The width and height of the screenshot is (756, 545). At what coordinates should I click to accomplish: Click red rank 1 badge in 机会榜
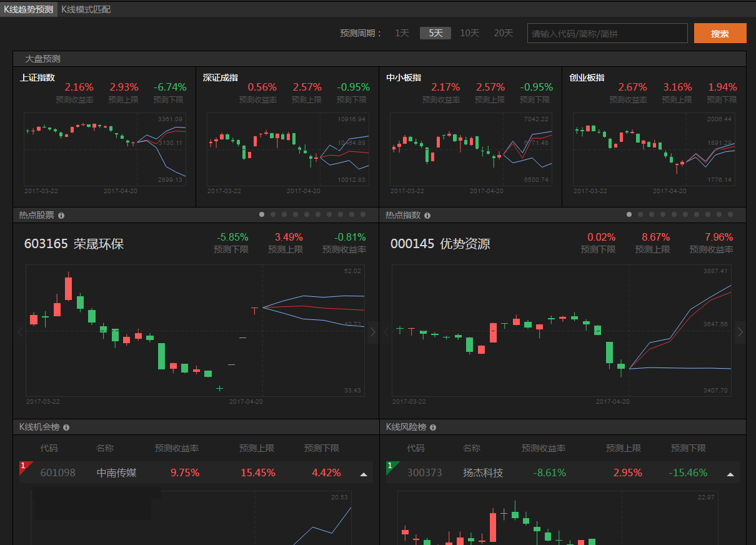[25, 467]
